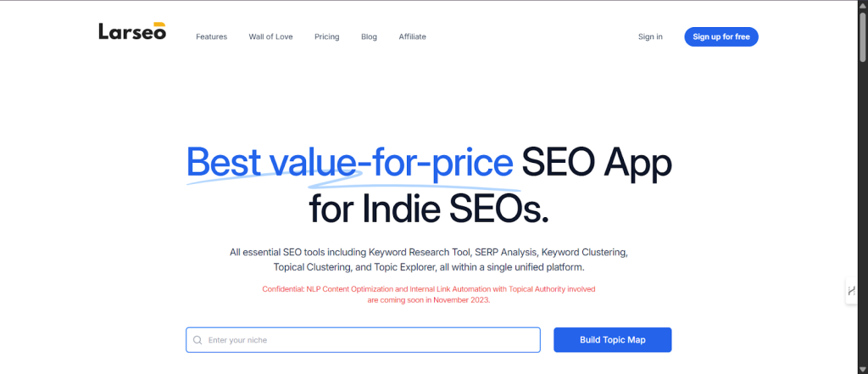Open the Features menu item
The image size is (868, 374).
[211, 36]
